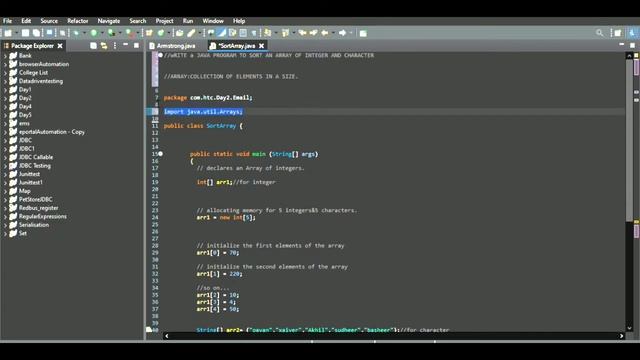This screenshot has width=640, height=360.
Task: Click the New file toolbar icon
Action: click(8, 33)
